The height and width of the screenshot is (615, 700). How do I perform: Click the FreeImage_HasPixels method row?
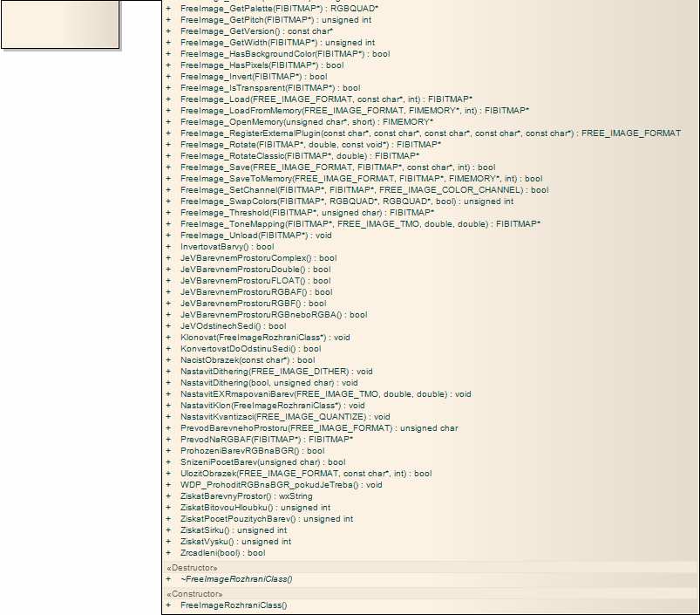point(262,65)
